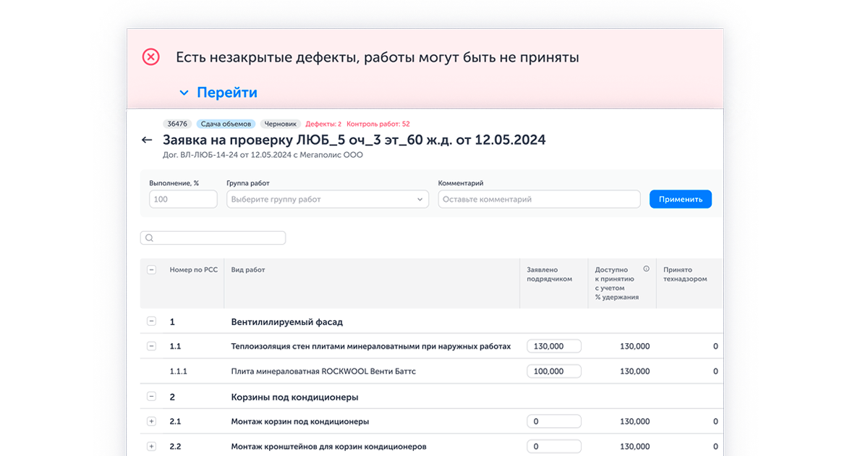Select the Черновик status chip

click(x=281, y=124)
